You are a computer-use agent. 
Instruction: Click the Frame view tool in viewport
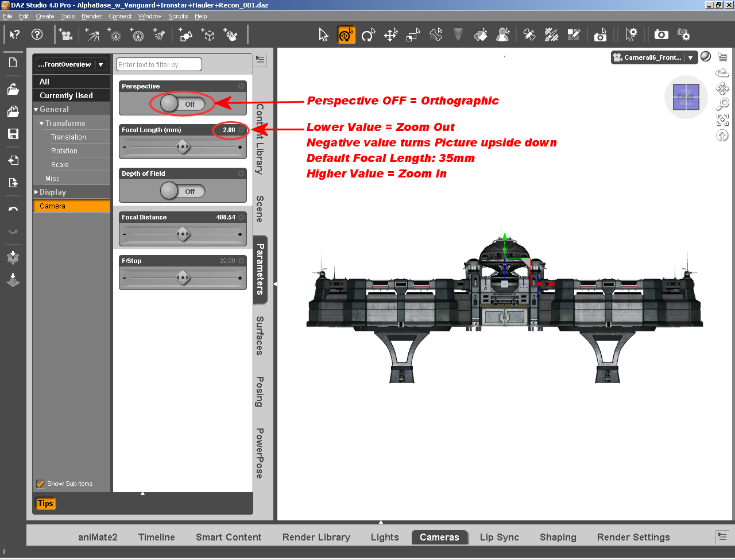tap(722, 119)
